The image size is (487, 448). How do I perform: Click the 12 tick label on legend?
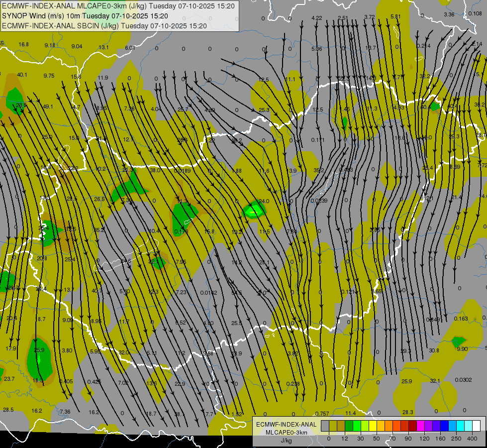[345, 438]
